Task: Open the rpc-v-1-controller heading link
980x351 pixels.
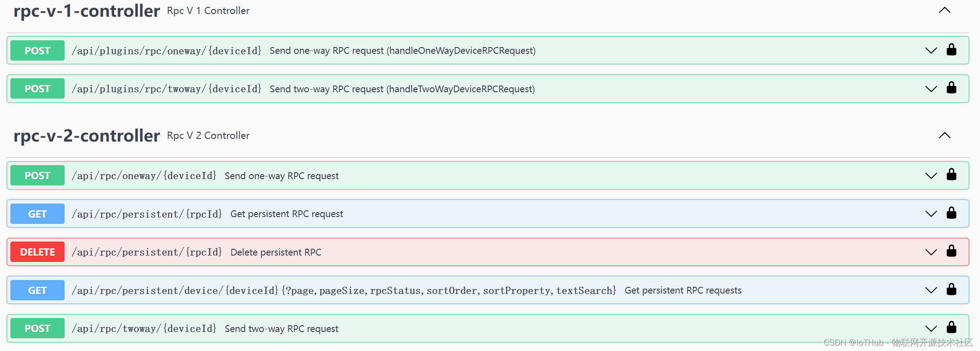Action: click(x=87, y=11)
